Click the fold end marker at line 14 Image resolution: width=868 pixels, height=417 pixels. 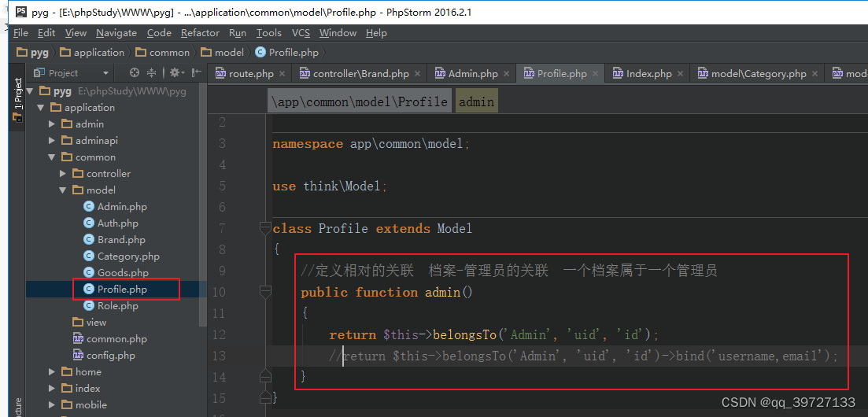coord(266,376)
